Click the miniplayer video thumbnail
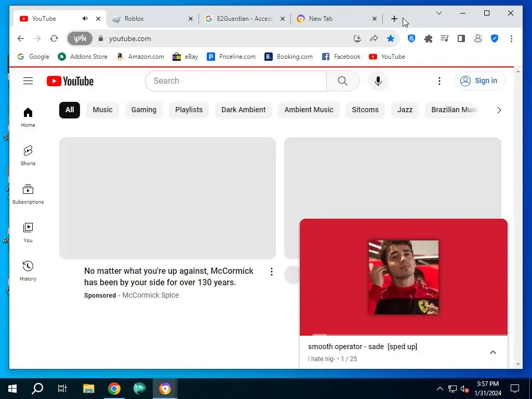This screenshot has width=532, height=399. (403, 277)
